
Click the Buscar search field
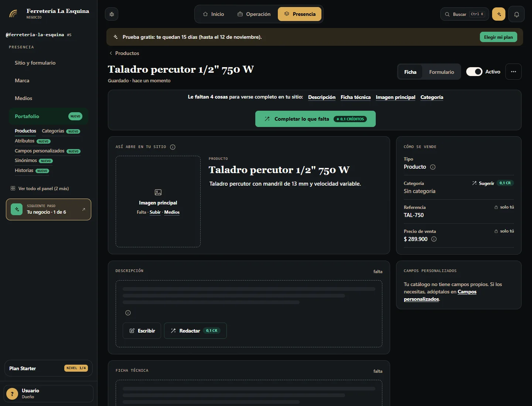click(465, 14)
